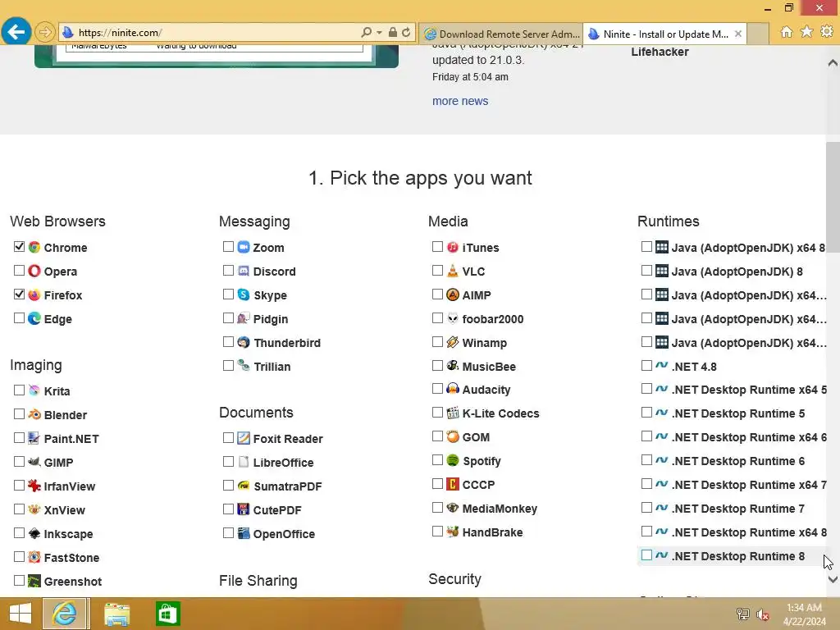Click the Firefox logo icon
This screenshot has width=840, height=630.
pos(34,294)
